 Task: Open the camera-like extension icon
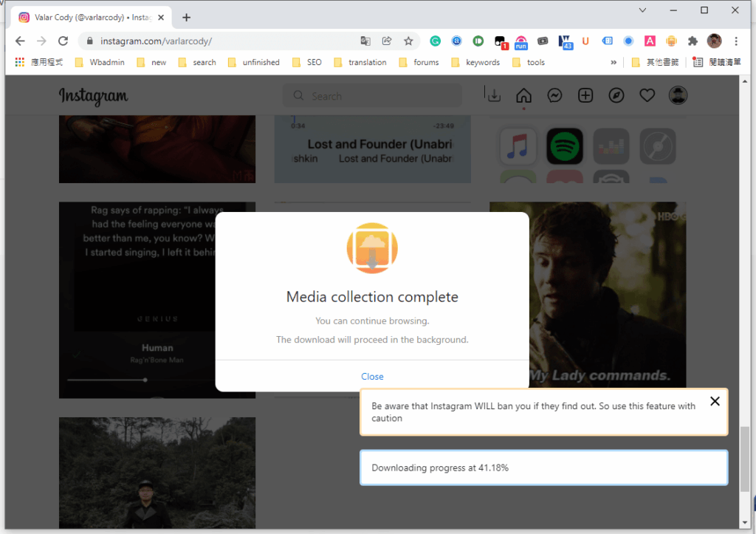[543, 41]
